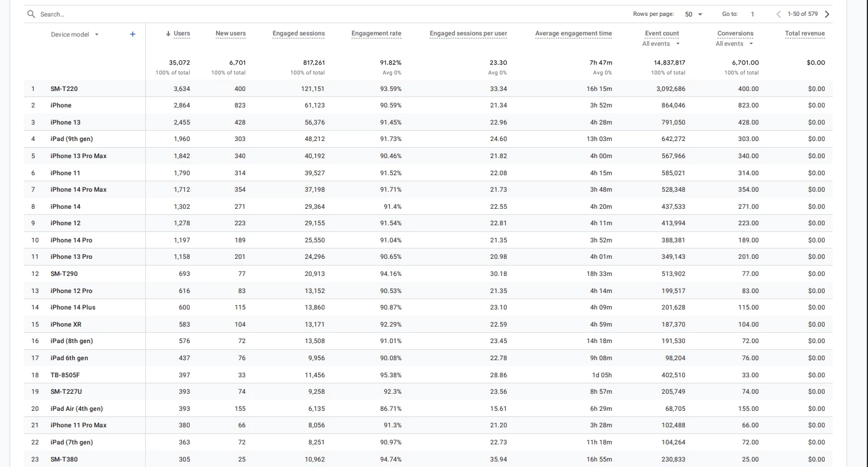The height and width of the screenshot is (467, 868).
Task: Open the Rows per page dropdown
Action: coord(693,14)
